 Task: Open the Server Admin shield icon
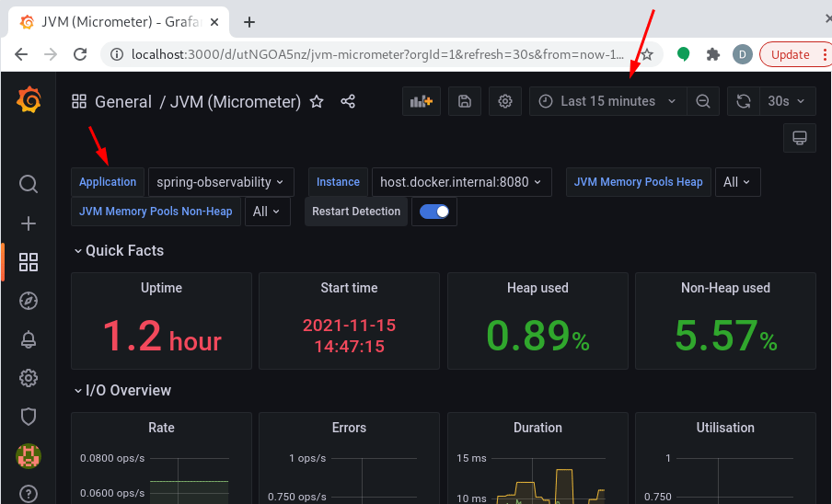(29, 417)
